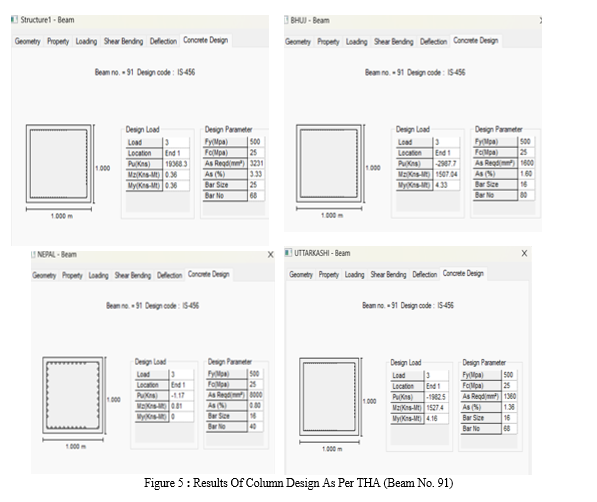
Task: Select Loading tab in UTTARKASHI window
Action: pyautogui.click(x=354, y=274)
